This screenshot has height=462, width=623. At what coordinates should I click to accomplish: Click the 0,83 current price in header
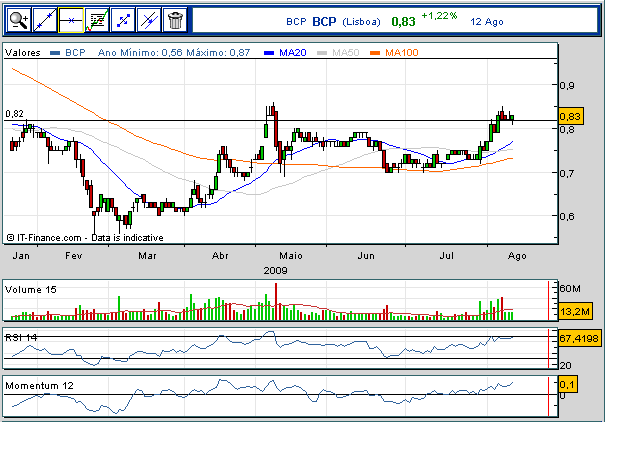click(403, 21)
